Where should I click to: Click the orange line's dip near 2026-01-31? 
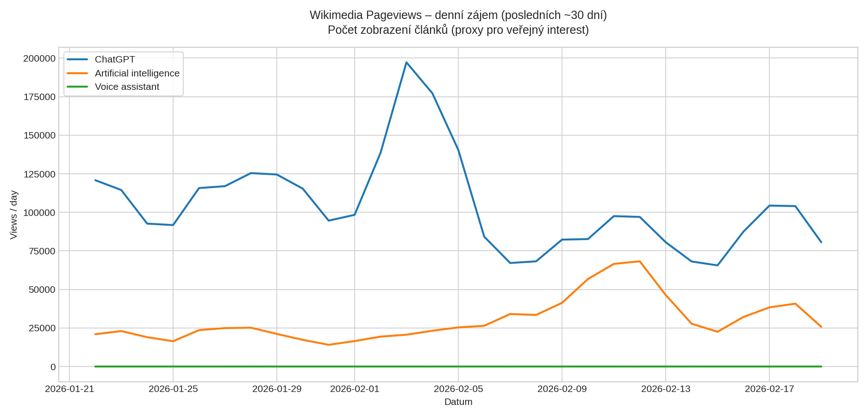coord(330,344)
